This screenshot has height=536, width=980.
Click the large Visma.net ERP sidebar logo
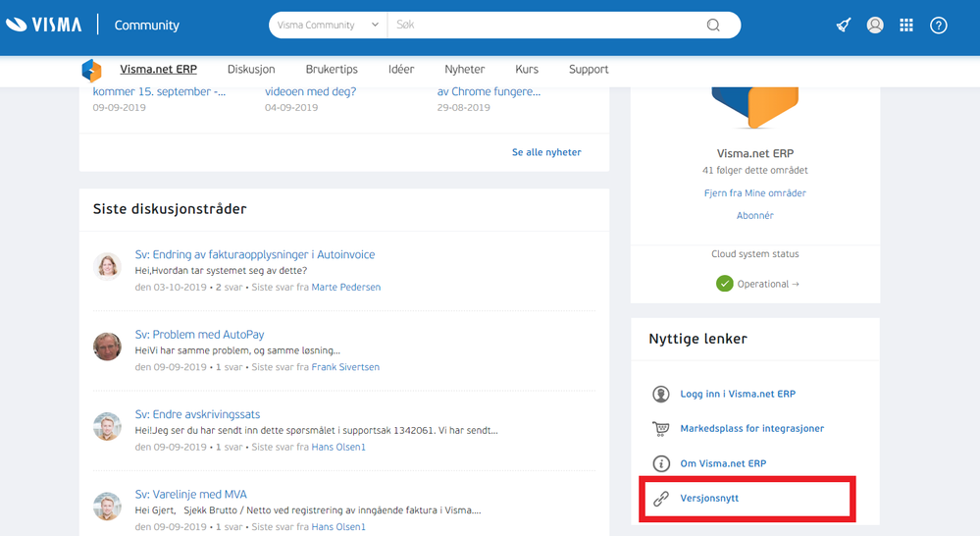755,108
